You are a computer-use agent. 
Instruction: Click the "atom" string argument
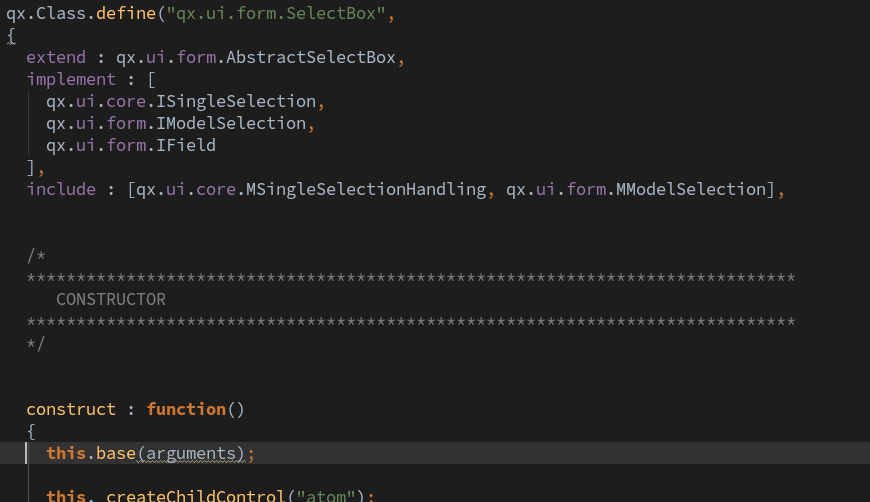click(x=326, y=495)
